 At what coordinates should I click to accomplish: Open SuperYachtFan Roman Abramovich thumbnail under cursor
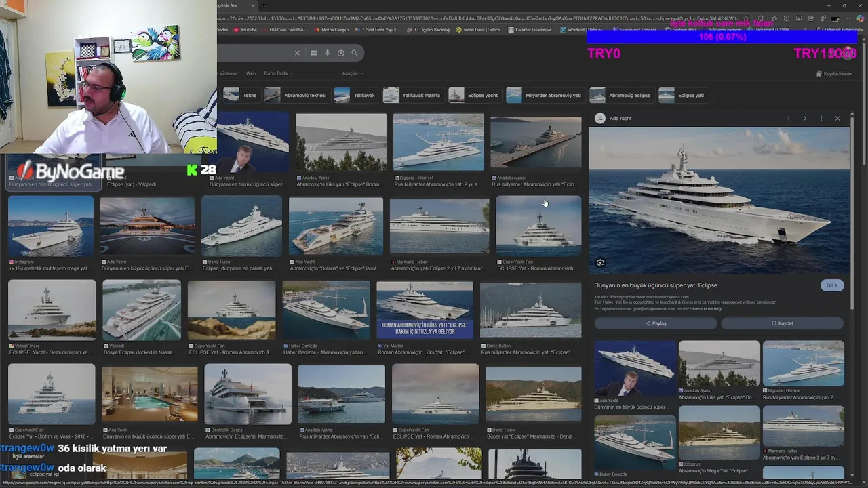point(538,226)
